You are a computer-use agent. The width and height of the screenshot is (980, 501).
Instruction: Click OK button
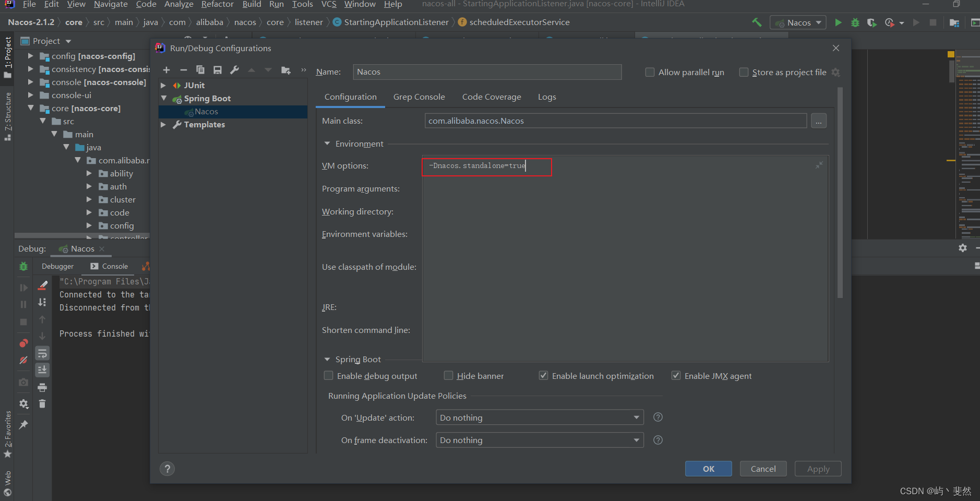709,469
